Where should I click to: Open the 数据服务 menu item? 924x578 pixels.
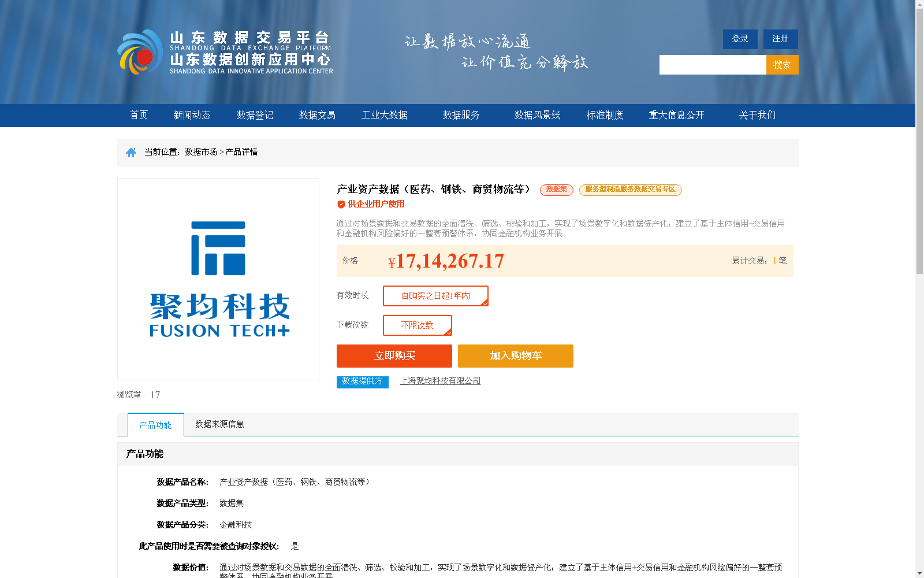point(461,115)
